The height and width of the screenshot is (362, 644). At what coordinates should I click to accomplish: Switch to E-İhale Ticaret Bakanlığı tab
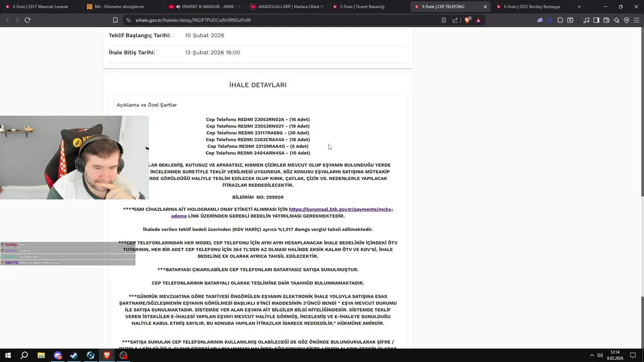click(x=369, y=7)
